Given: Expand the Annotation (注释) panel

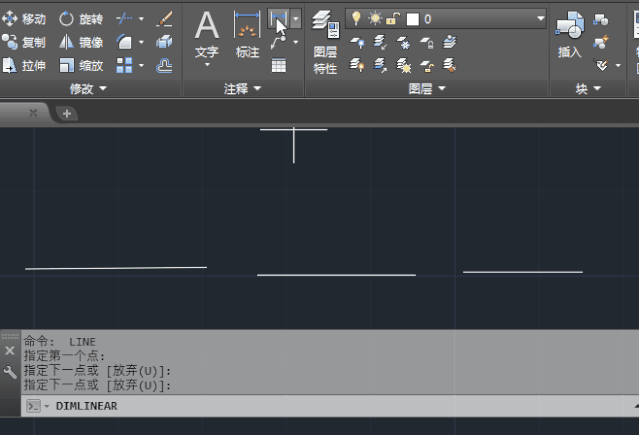Looking at the screenshot, I should click(242, 88).
